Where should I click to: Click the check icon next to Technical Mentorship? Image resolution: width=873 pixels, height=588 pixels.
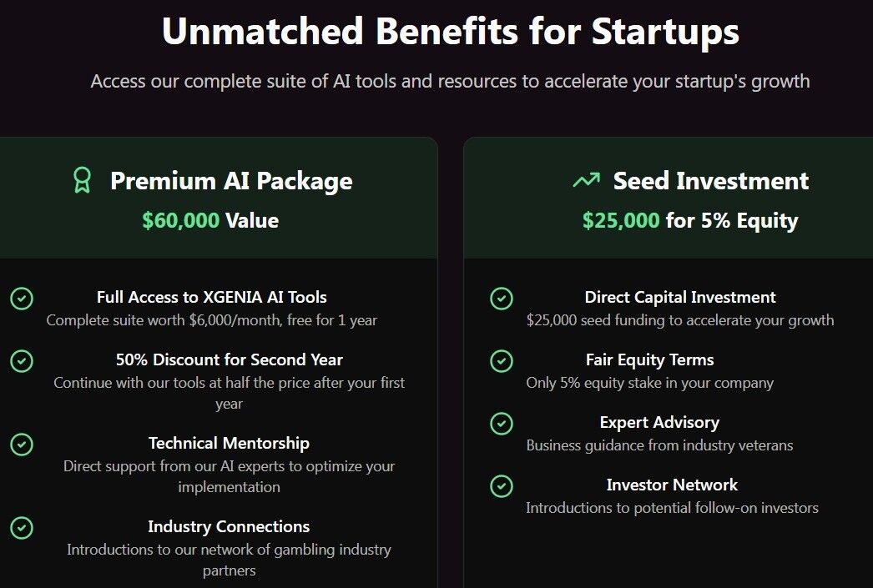[x=22, y=445]
